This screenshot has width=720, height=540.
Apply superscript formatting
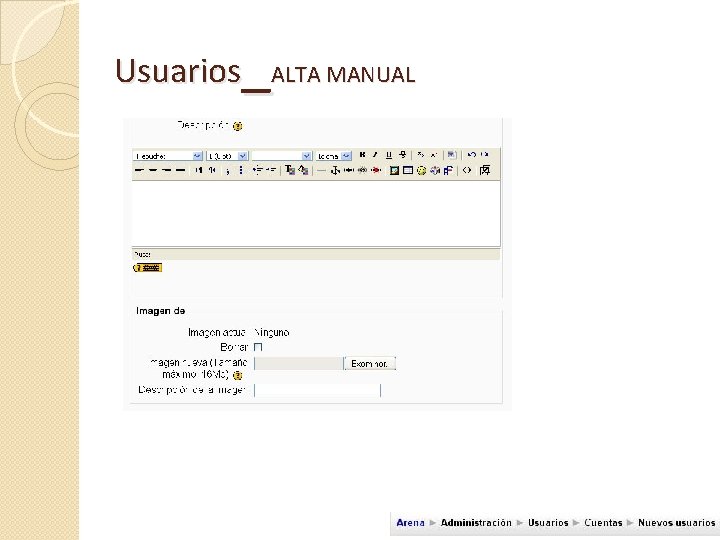434,155
